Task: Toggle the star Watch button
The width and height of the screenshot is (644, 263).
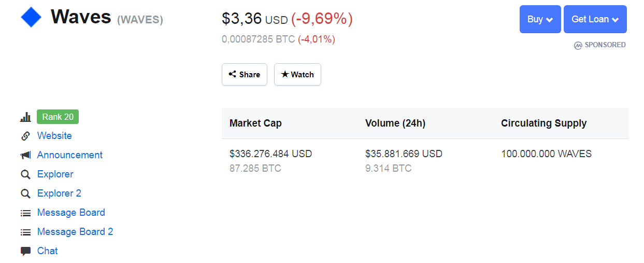Action: [x=297, y=74]
